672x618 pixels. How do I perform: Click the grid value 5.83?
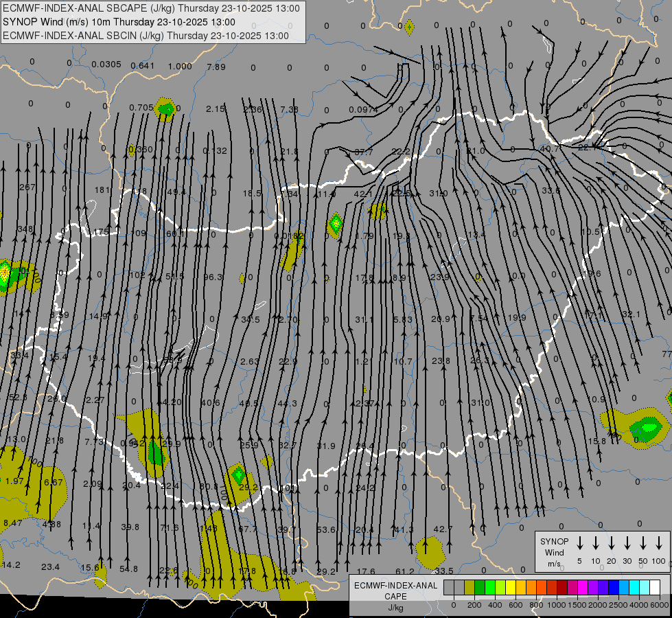[x=402, y=319]
